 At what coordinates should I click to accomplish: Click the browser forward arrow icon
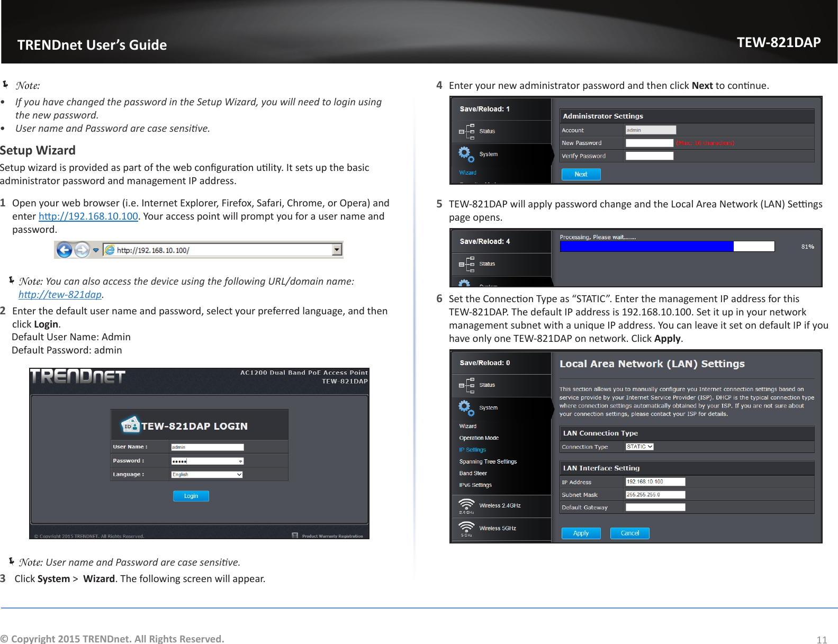pyautogui.click(x=82, y=250)
